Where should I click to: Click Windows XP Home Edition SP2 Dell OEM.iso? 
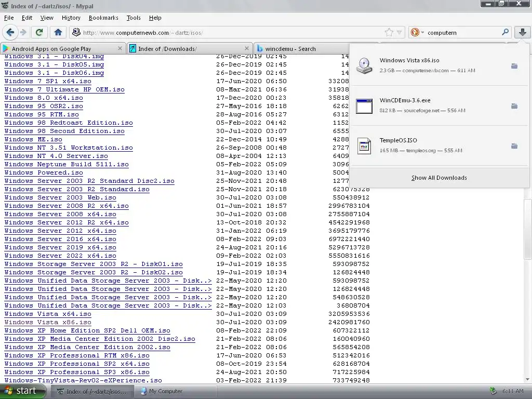tap(87, 330)
